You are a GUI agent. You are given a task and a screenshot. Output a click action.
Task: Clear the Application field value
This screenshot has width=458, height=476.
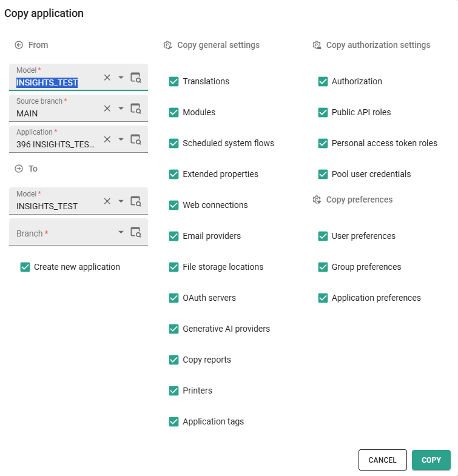point(107,139)
